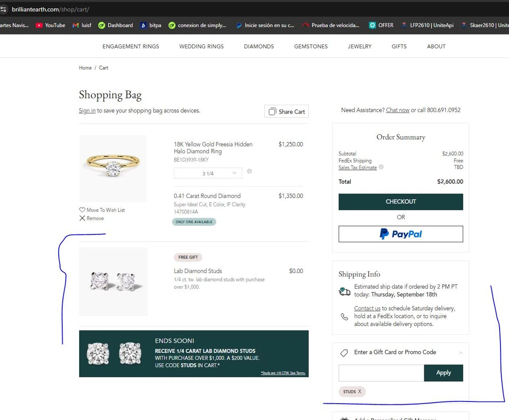Click the Checkout button
Image resolution: width=509 pixels, height=420 pixels.
[401, 202]
